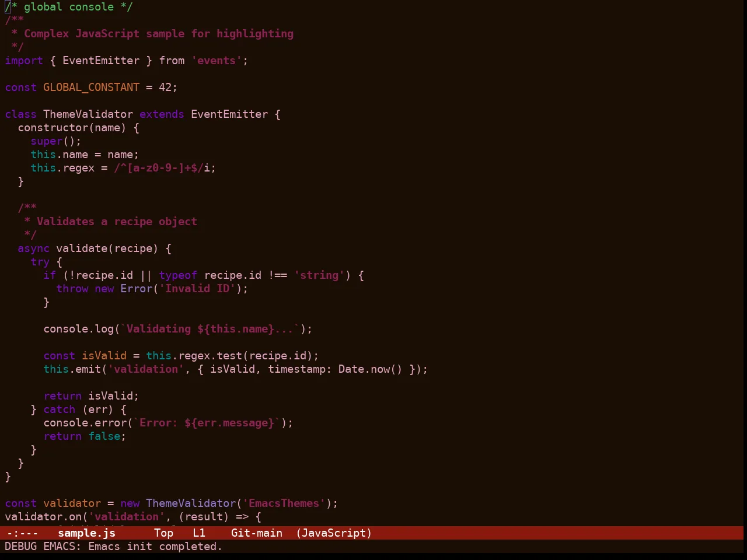The image size is (747, 560).
Task: Click 'console.log' call
Action: point(79,329)
